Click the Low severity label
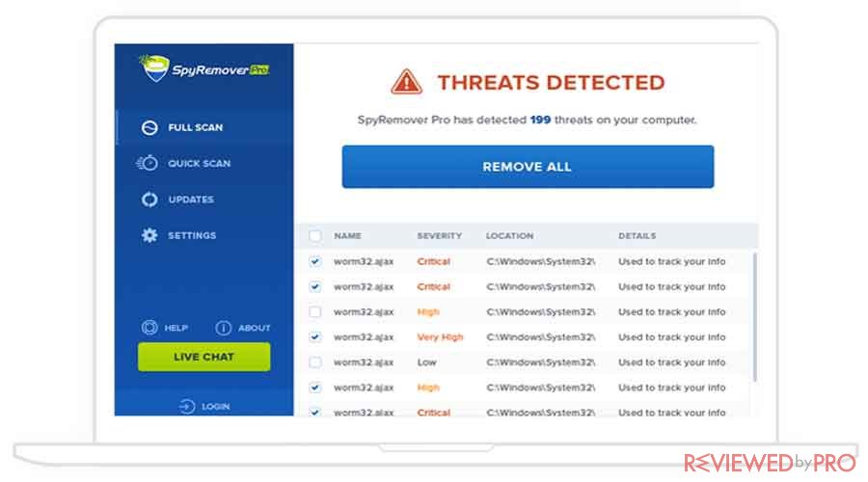 [x=427, y=362]
